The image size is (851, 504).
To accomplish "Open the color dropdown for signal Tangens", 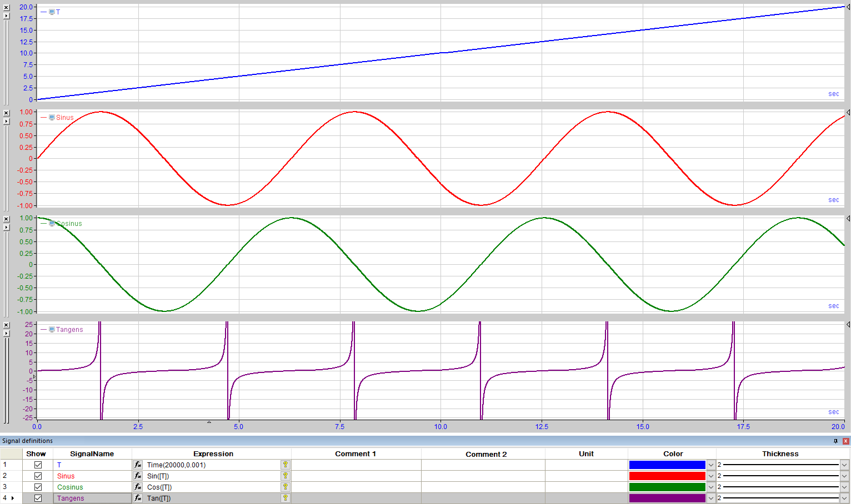I will click(711, 498).
